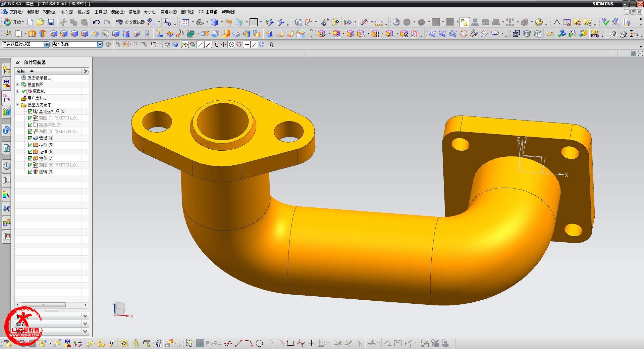Open the GC 工具箱 menu

pos(208,12)
